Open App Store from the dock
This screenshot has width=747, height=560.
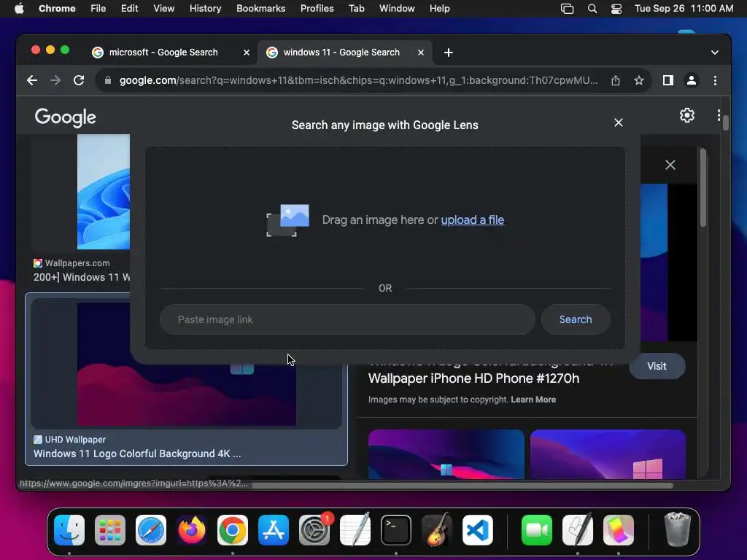274,530
